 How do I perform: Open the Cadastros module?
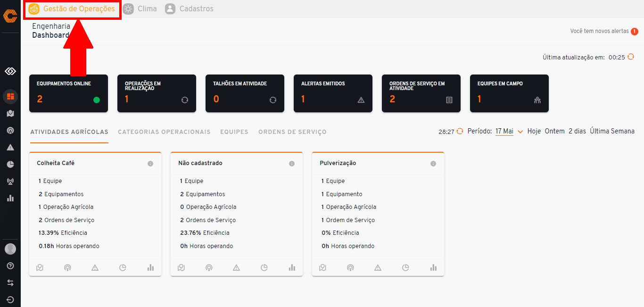(x=189, y=9)
